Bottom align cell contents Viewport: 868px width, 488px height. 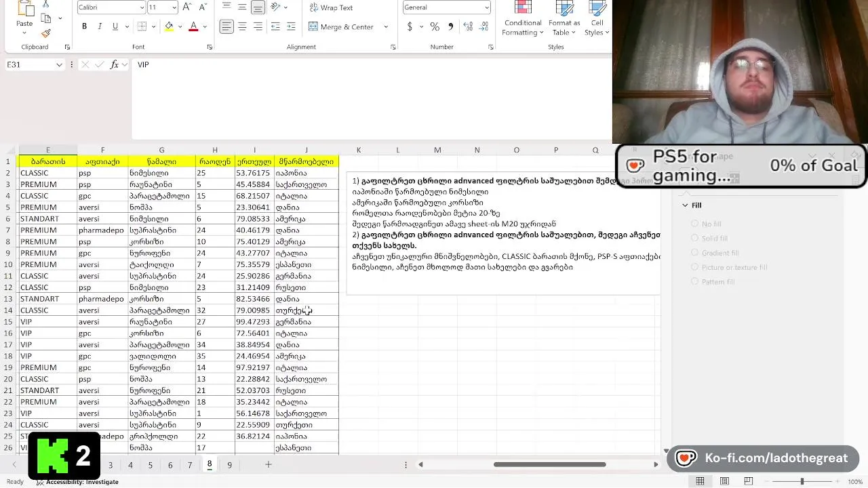258,7
